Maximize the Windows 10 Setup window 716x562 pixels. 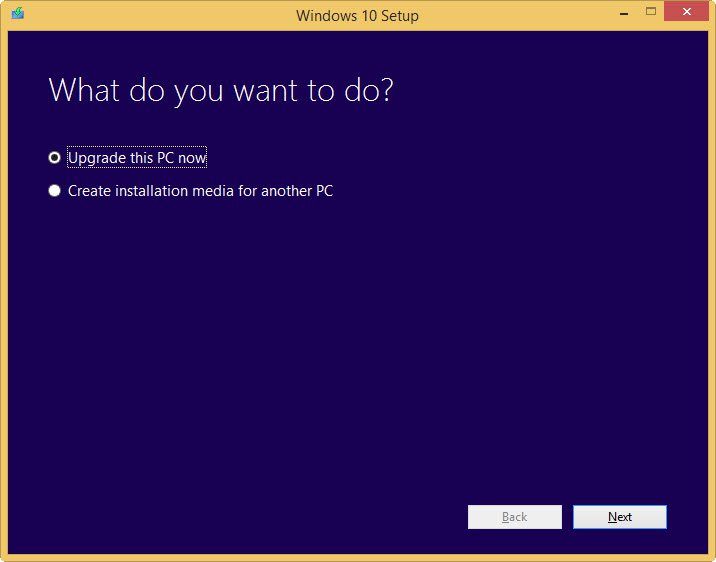click(x=651, y=12)
